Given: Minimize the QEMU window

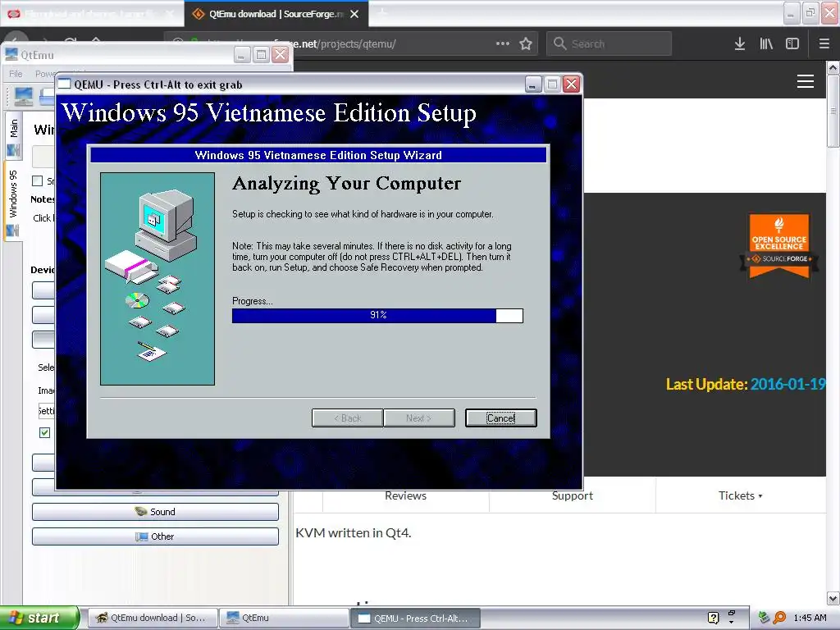Looking at the screenshot, I should [533, 84].
